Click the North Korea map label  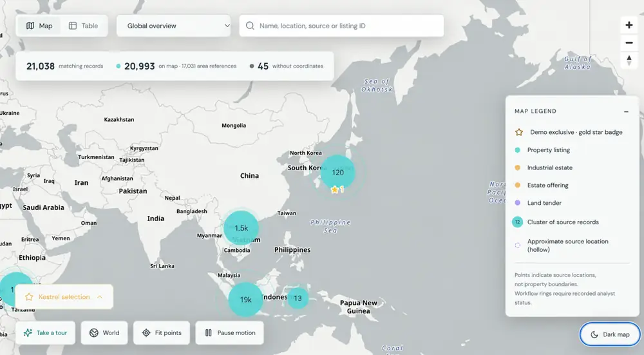pyautogui.click(x=305, y=153)
